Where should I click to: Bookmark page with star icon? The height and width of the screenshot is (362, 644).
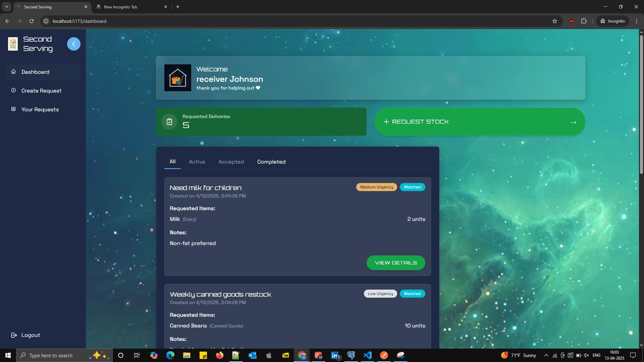click(x=555, y=21)
